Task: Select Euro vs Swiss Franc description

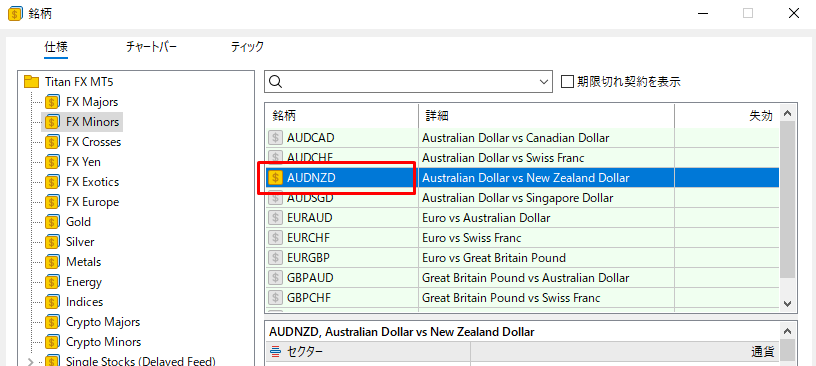Action: [x=471, y=238]
